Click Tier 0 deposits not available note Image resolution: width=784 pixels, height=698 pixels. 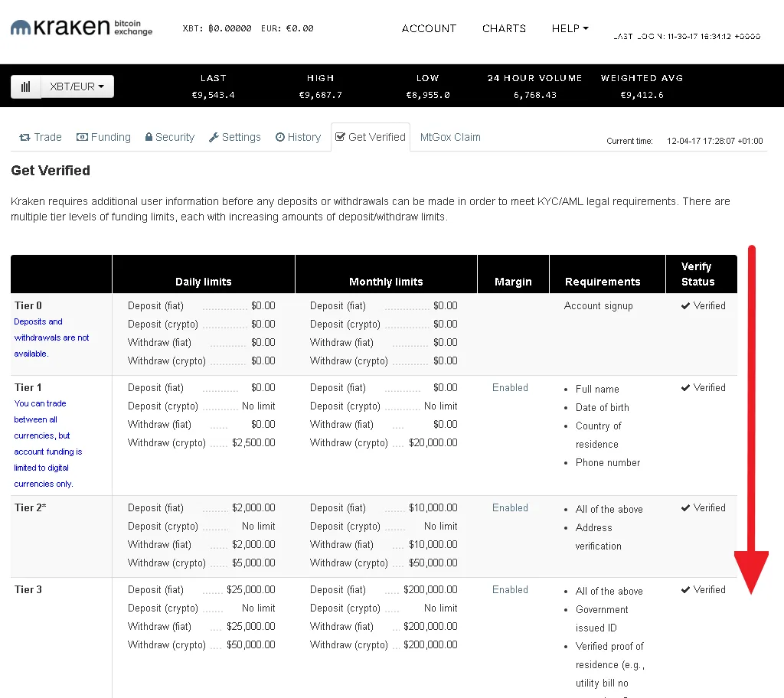click(x=51, y=338)
